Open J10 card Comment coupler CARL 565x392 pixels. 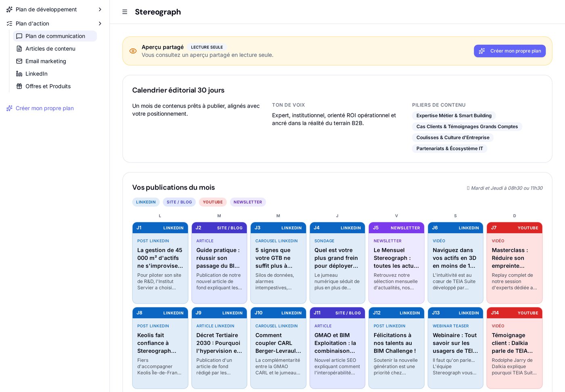tap(278, 348)
